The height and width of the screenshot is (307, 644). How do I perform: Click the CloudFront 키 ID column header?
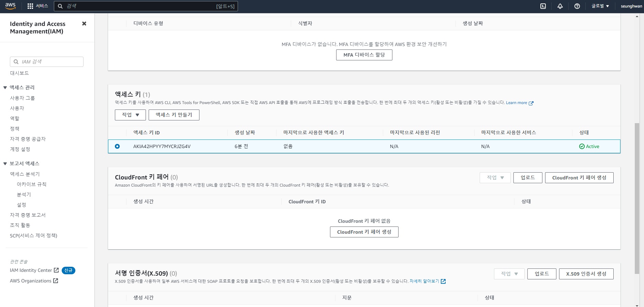[307, 202]
